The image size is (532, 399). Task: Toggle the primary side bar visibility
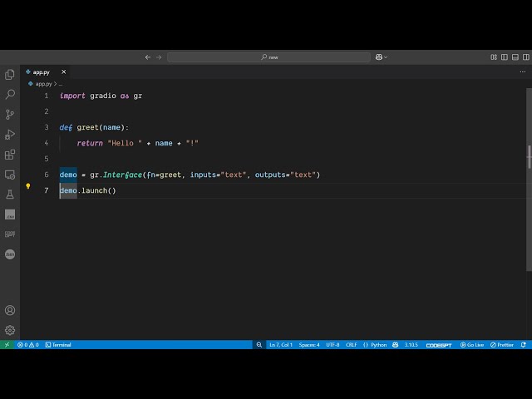505,57
